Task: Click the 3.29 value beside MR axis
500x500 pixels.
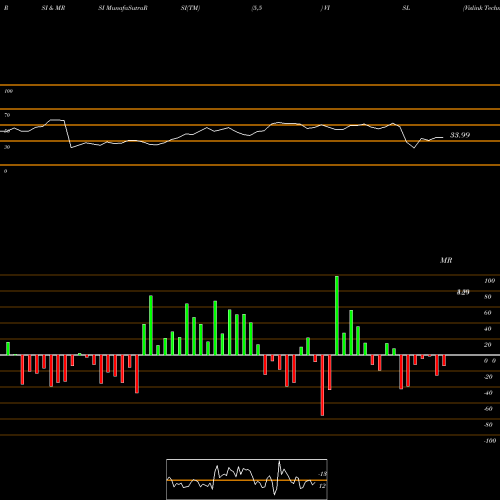Action: click(x=463, y=292)
